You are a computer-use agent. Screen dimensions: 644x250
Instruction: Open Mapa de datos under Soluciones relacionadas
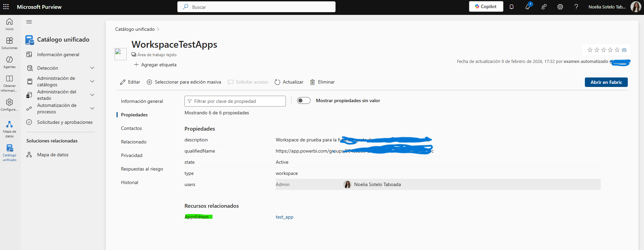[53, 155]
